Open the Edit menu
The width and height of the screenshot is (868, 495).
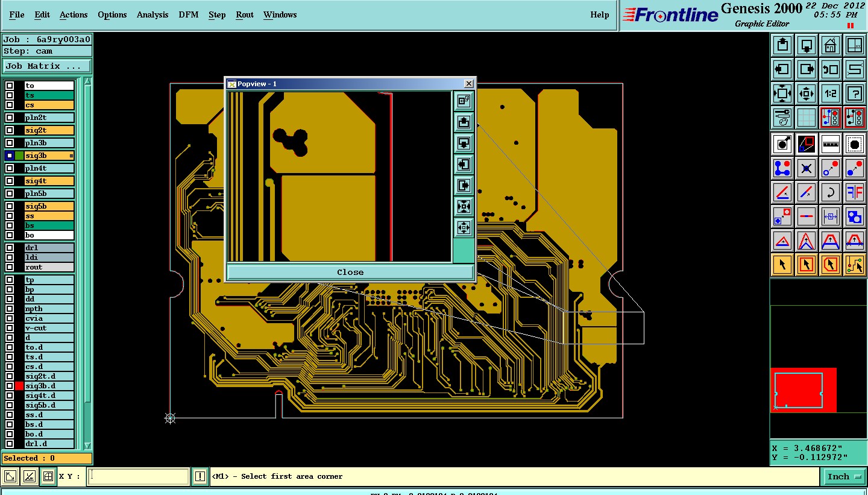click(42, 14)
